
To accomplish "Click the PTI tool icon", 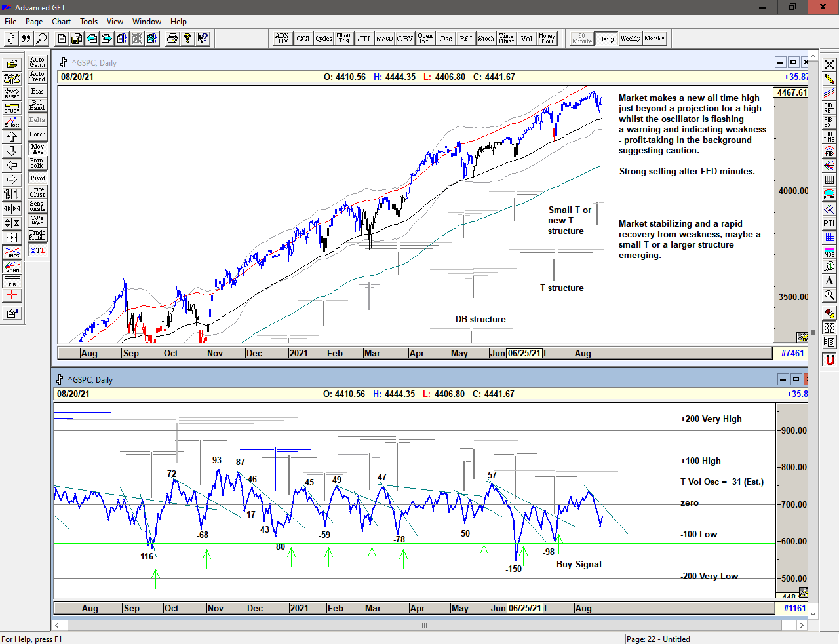I will pos(829,223).
